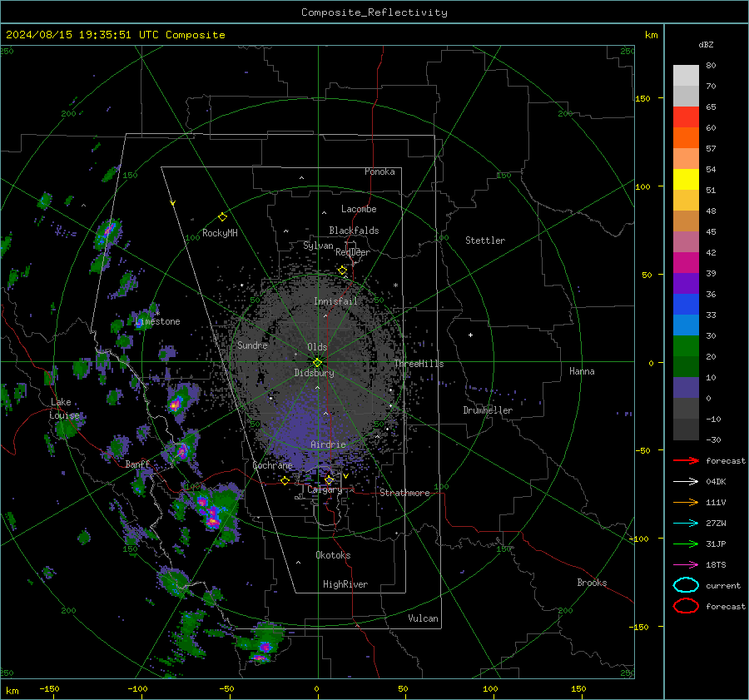Click the cyan 'current' ellipse icon
Screen dimensions: 749x700
(x=686, y=585)
